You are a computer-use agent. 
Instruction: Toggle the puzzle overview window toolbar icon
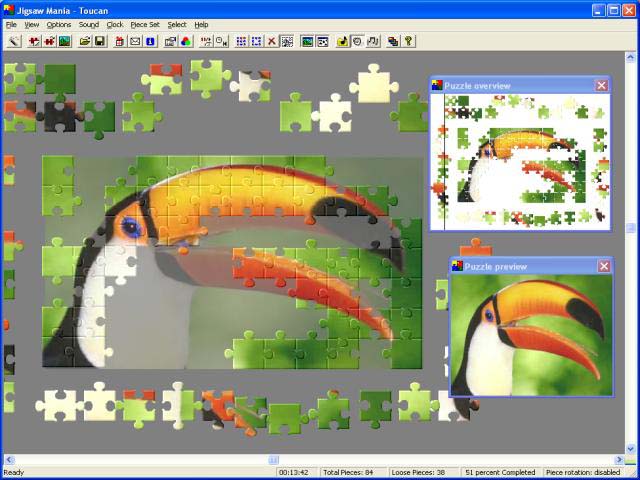point(322,41)
